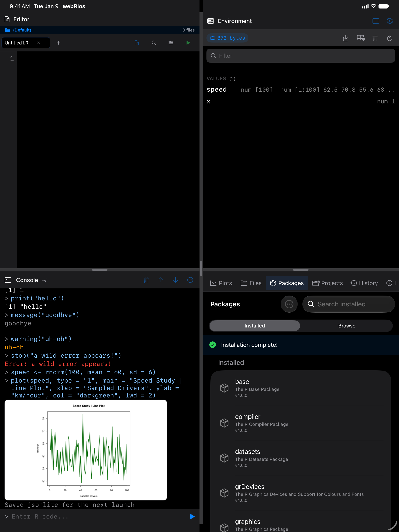399x532 pixels.
Task: Close the Untitled1.R tab
Action: pos(38,43)
